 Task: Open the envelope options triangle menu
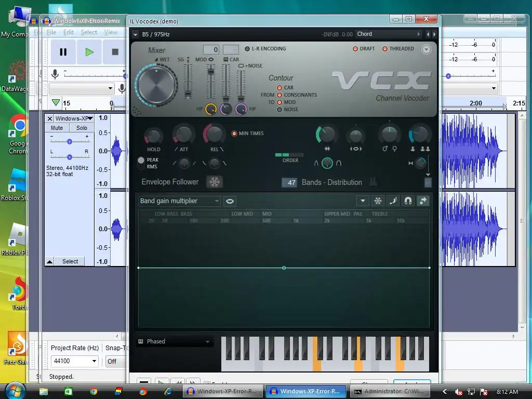(x=363, y=201)
